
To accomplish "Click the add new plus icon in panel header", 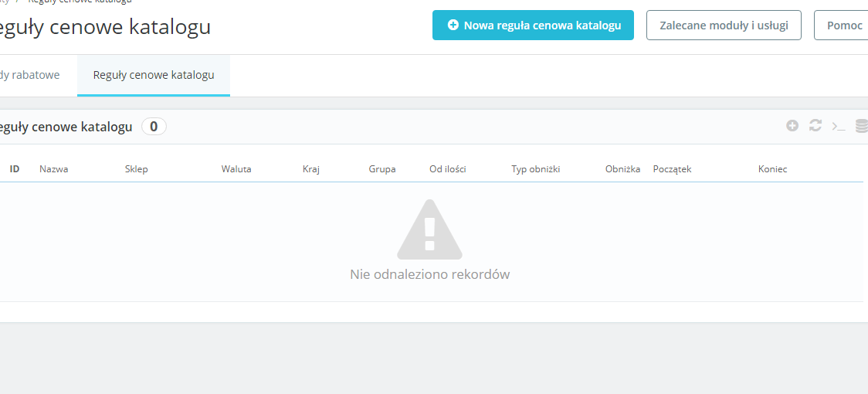I will click(792, 126).
